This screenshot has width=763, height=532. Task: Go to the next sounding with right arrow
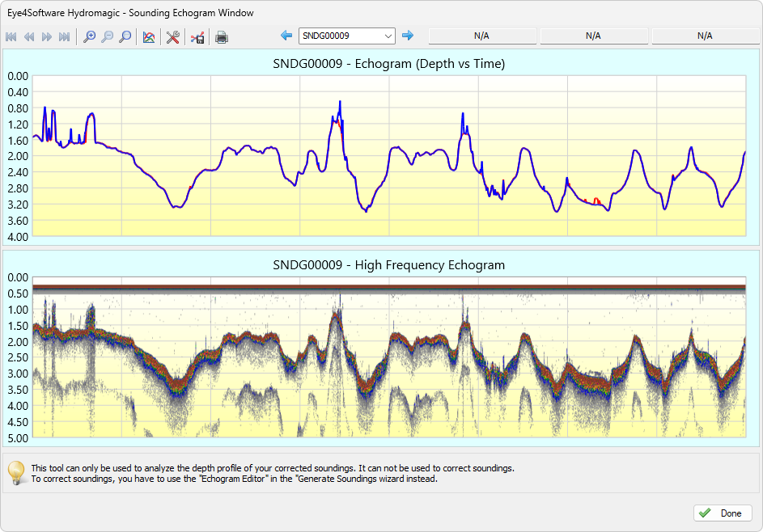408,35
